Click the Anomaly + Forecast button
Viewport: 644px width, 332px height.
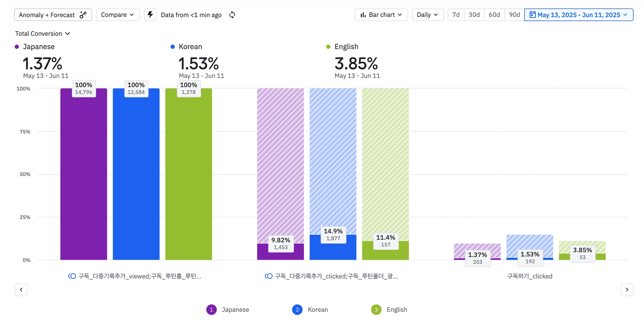pos(47,15)
